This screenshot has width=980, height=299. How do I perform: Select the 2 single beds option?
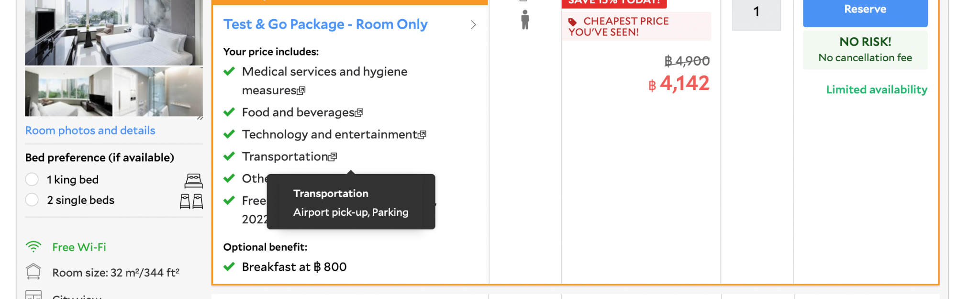click(32, 199)
